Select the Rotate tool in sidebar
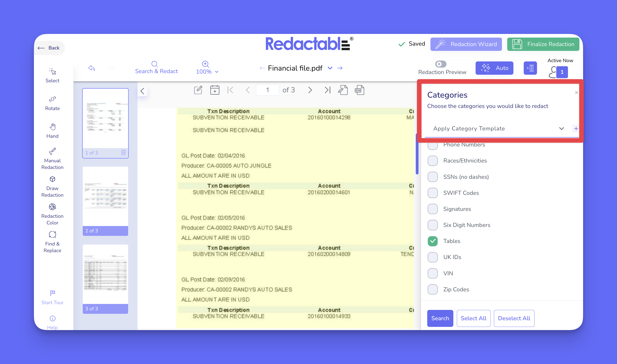617x364 pixels. tap(52, 103)
